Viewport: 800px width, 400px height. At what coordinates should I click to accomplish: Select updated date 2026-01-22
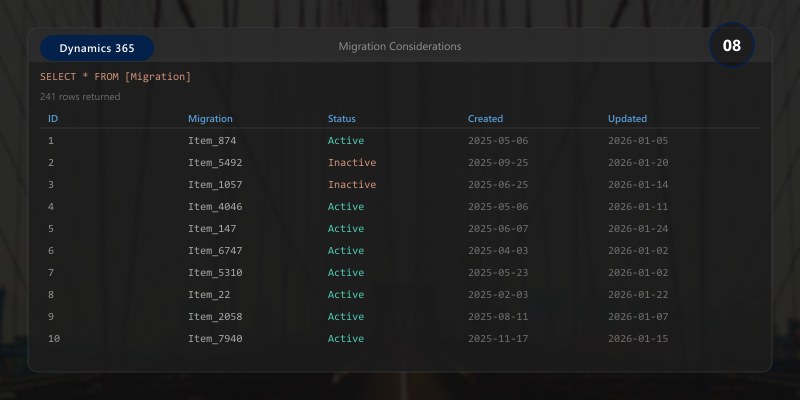pyautogui.click(x=638, y=294)
